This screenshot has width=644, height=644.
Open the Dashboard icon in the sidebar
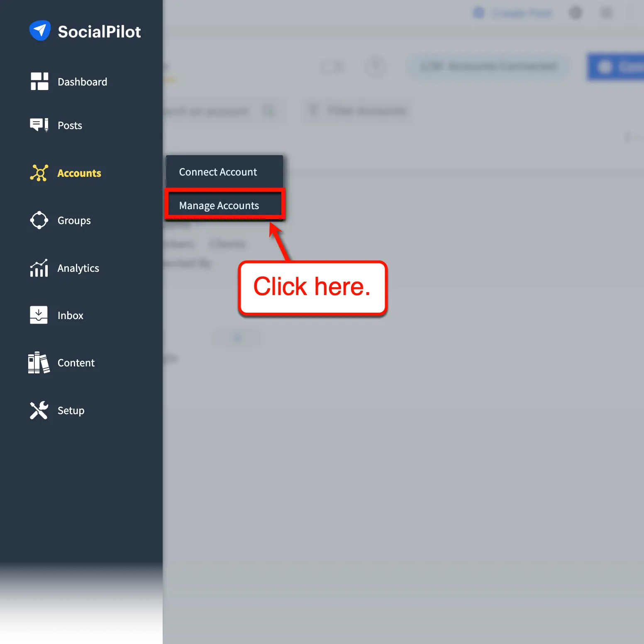point(39,81)
